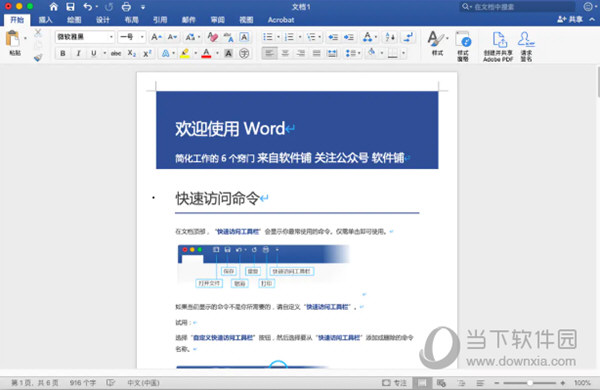Show paragraph marks icon
600x390 pixels.
(408, 37)
